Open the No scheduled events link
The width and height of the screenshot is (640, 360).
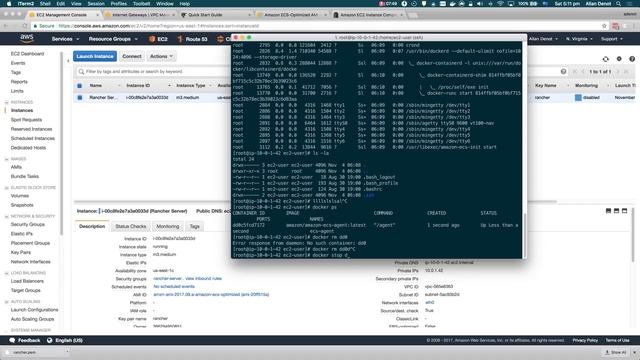[174, 287]
